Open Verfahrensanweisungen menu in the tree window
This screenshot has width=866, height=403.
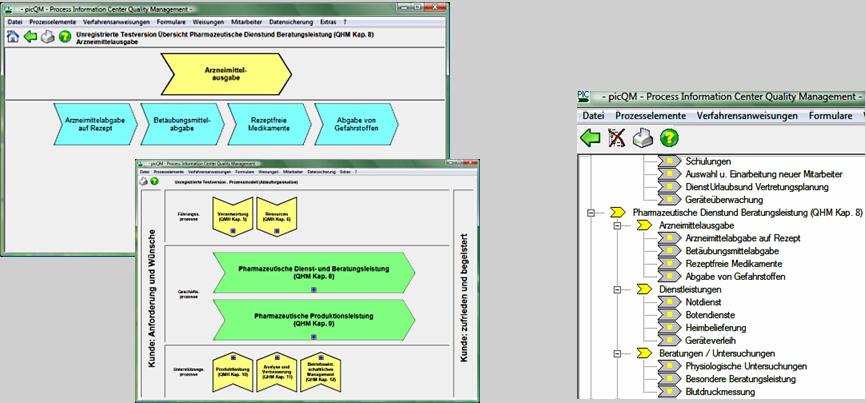pos(747,116)
